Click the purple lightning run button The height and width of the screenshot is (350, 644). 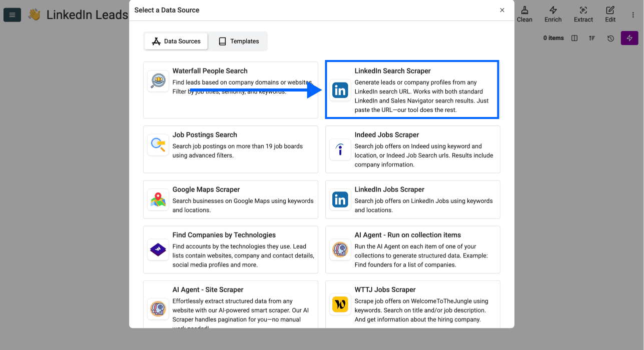629,38
